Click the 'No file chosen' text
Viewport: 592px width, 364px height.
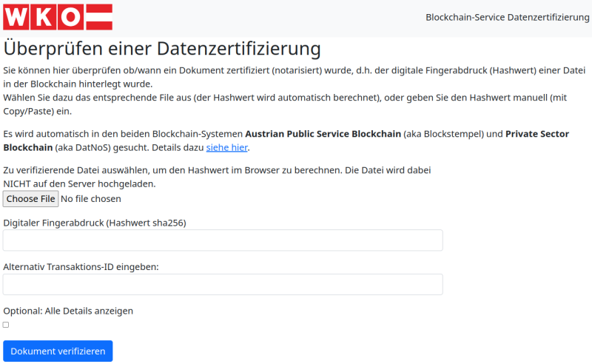click(90, 199)
